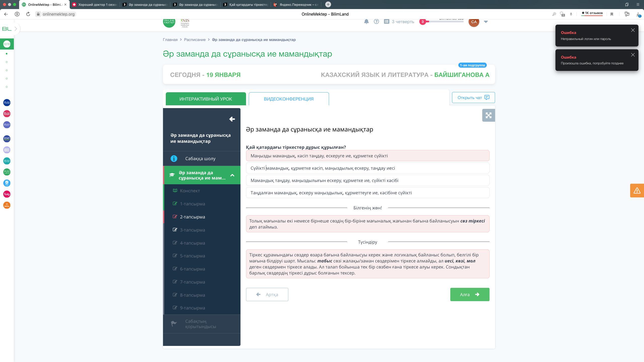Click the Открыть чат button

[473, 98]
